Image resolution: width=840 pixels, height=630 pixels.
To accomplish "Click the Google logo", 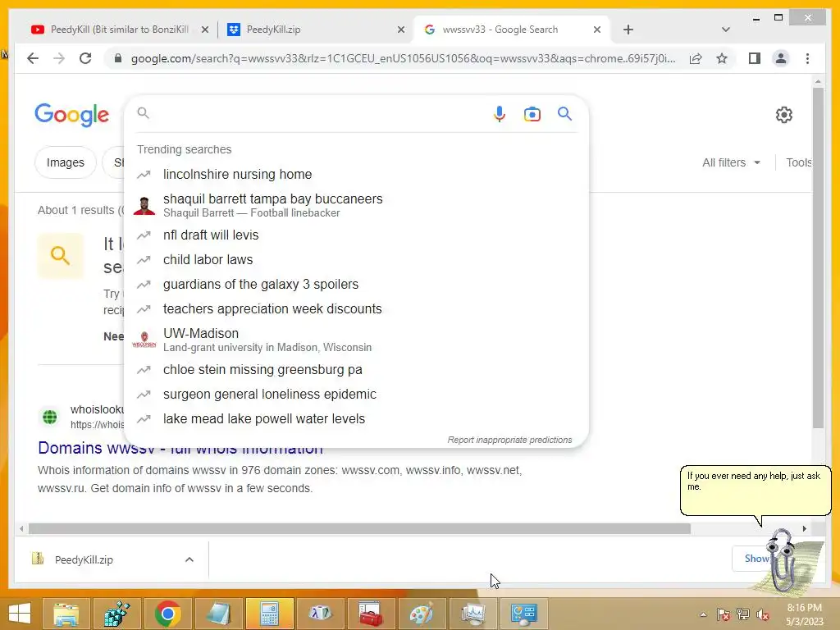I will 72,115.
